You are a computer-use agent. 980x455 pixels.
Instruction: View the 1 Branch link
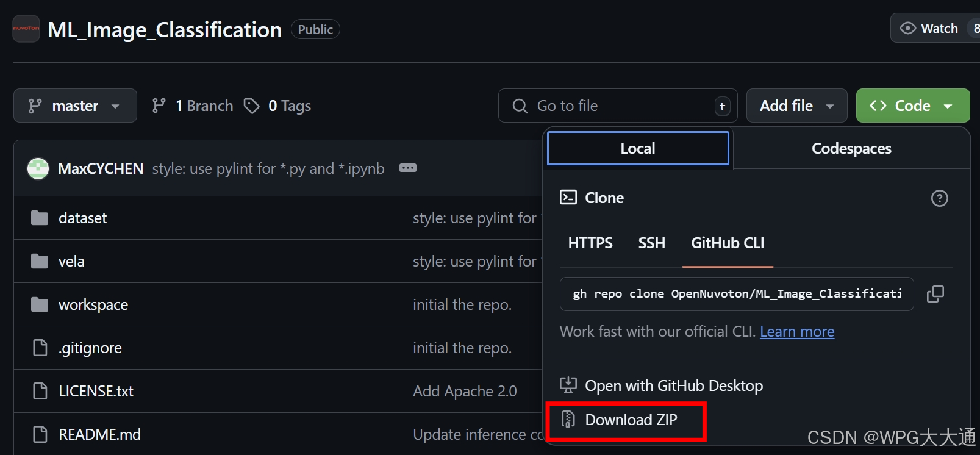coord(193,106)
